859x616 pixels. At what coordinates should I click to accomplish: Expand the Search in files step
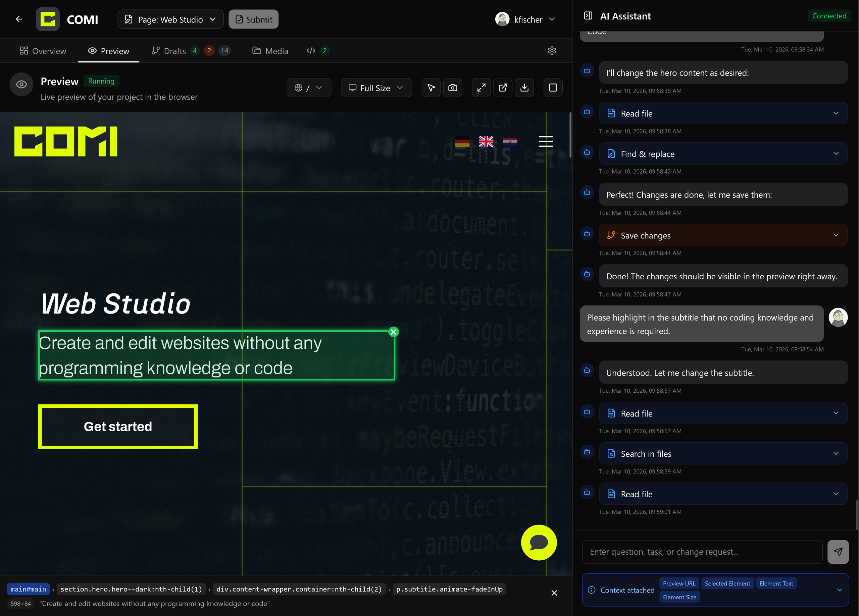tap(723, 454)
